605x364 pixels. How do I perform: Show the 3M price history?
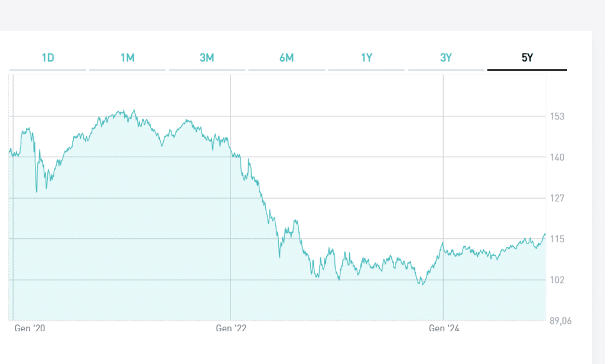pyautogui.click(x=207, y=58)
